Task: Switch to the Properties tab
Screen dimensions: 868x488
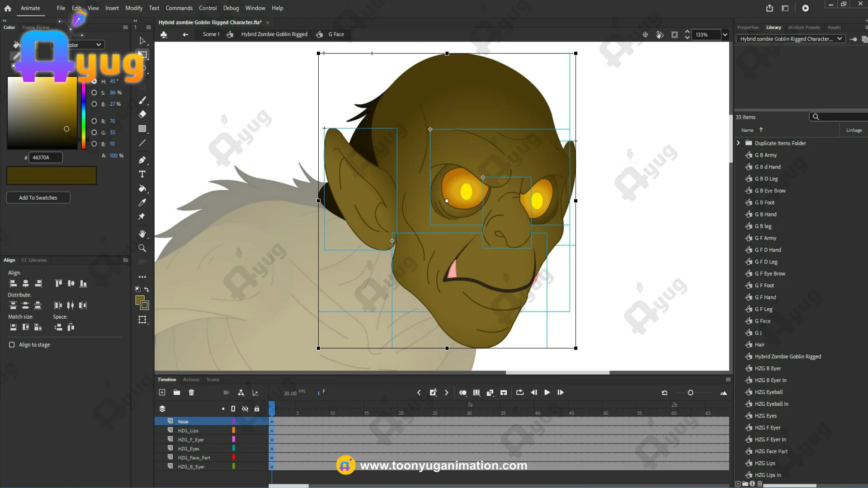Action: tap(748, 28)
